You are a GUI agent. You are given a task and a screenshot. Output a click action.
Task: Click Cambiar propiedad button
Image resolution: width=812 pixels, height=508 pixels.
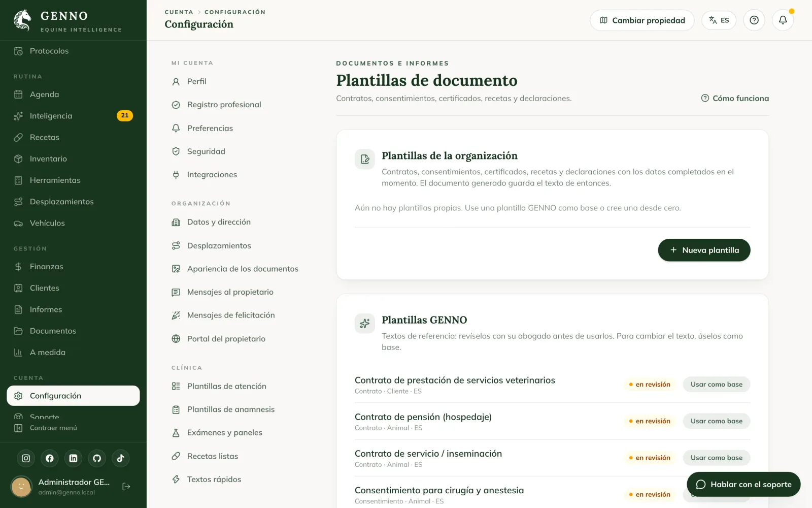[642, 20]
